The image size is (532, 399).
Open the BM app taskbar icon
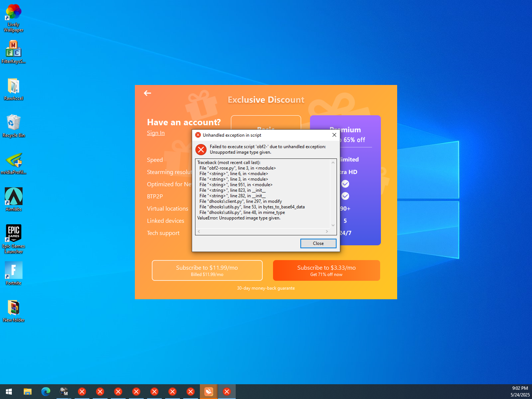click(64, 392)
